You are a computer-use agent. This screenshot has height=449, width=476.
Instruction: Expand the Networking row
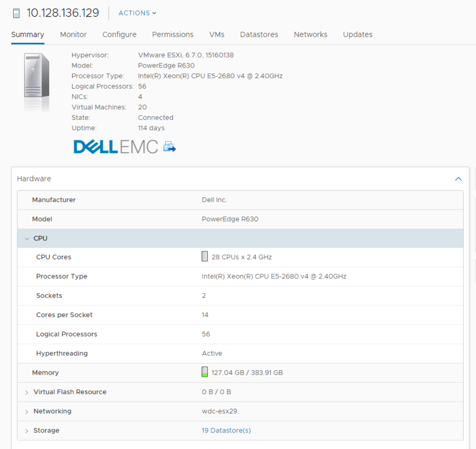(x=27, y=412)
